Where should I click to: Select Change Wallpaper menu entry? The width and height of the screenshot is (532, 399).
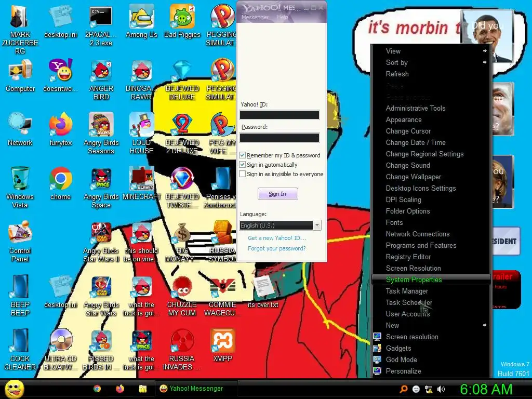[x=431, y=177]
